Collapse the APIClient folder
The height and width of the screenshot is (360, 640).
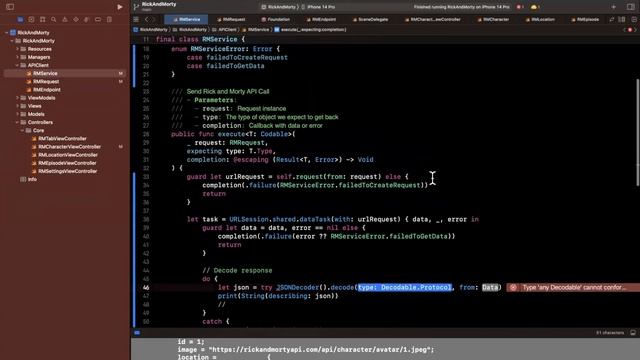pyautogui.click(x=17, y=65)
